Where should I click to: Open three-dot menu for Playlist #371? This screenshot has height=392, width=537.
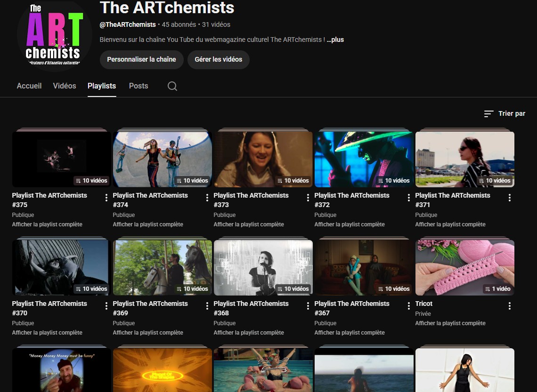point(510,197)
